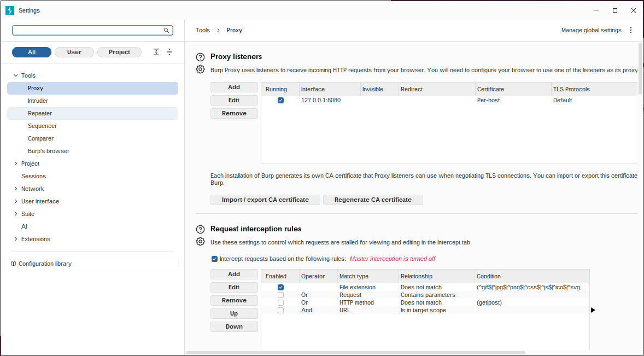Click the Burp Suite logo icon in title bar
The image size is (644, 356).
point(10,10)
